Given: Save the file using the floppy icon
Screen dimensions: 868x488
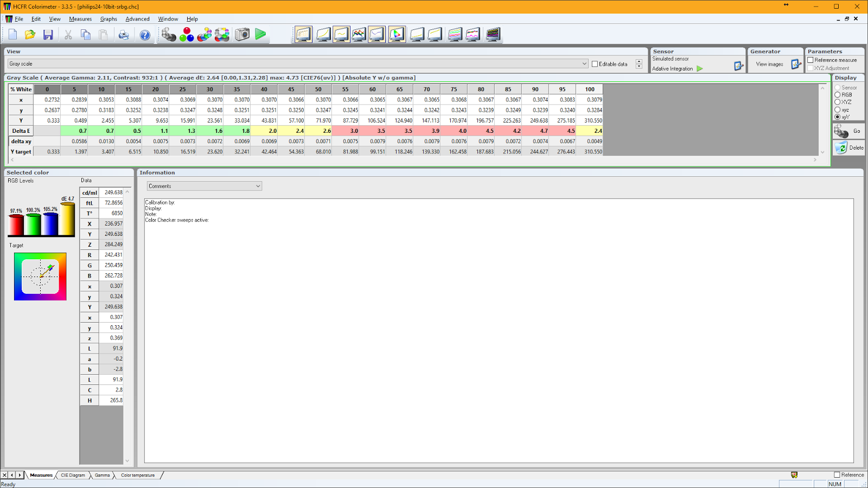Looking at the screenshot, I should point(48,35).
